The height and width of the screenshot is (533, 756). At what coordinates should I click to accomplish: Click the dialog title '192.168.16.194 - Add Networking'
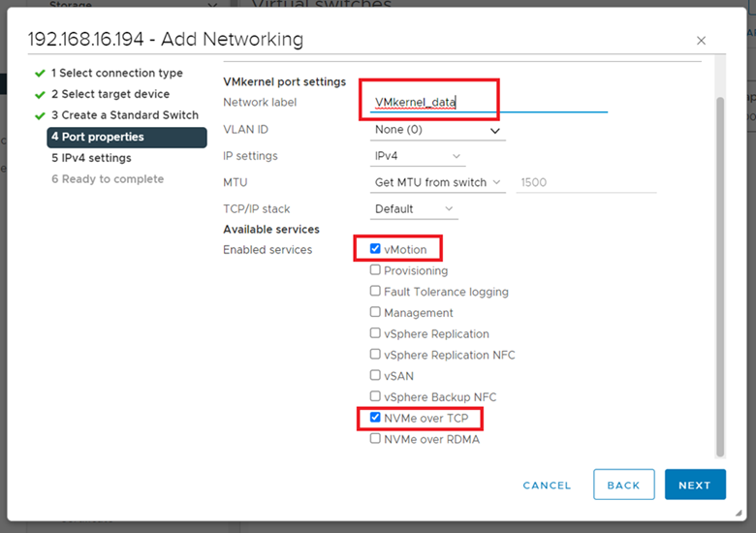(166, 39)
